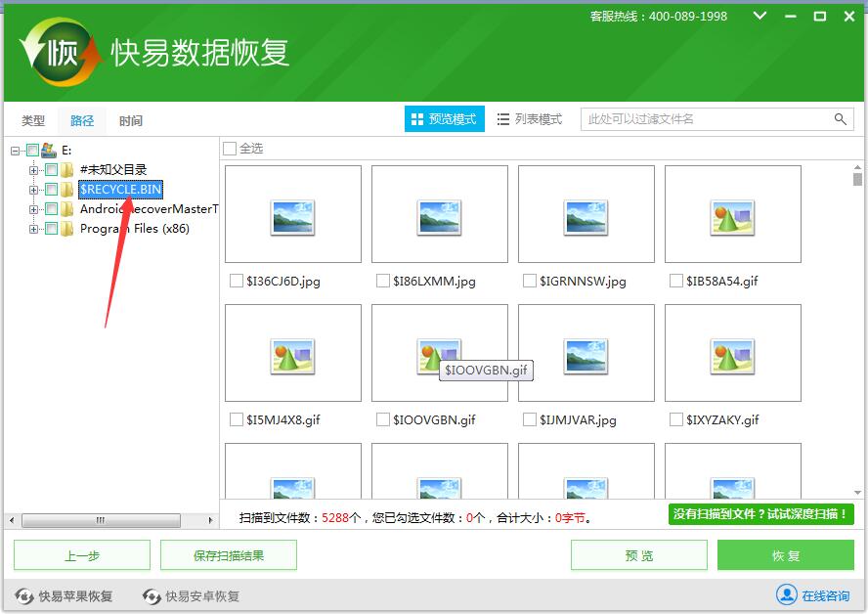
Task: Click the E: drive icon
Action: click(49, 150)
